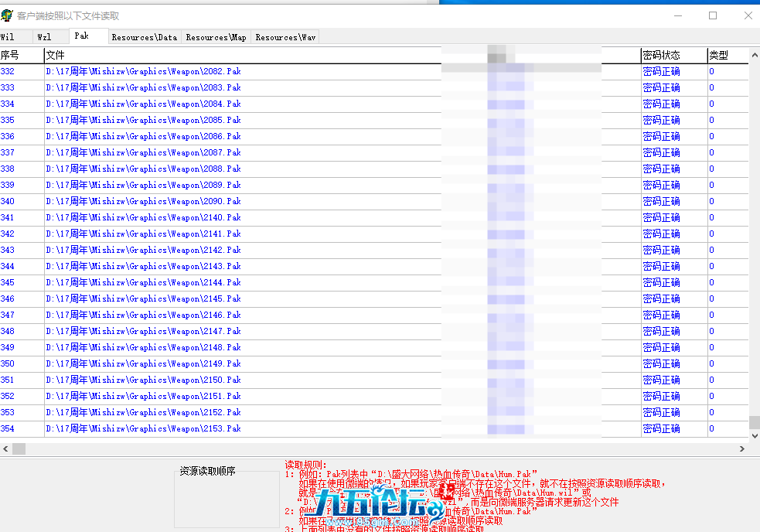
Task: Open the Resources\Map tab
Action: pyautogui.click(x=216, y=37)
